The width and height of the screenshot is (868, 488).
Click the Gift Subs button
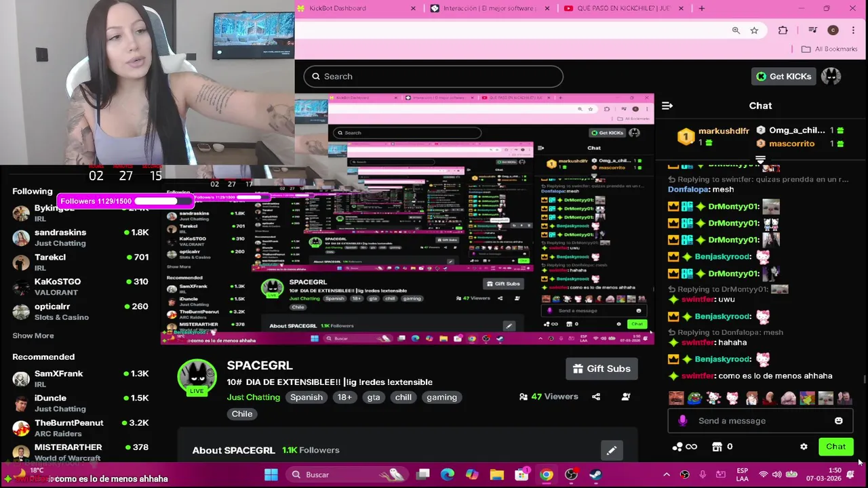point(601,369)
